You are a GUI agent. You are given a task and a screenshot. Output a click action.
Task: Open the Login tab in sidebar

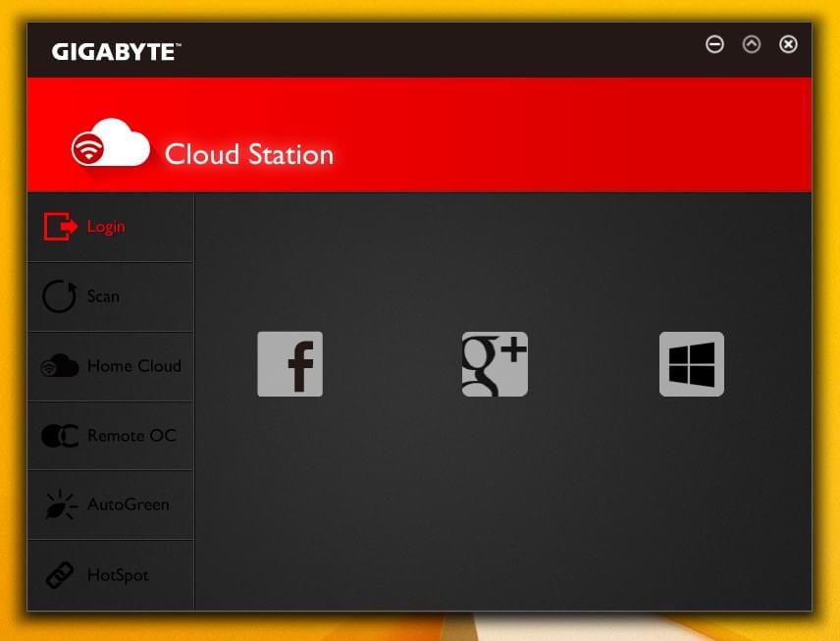110,227
